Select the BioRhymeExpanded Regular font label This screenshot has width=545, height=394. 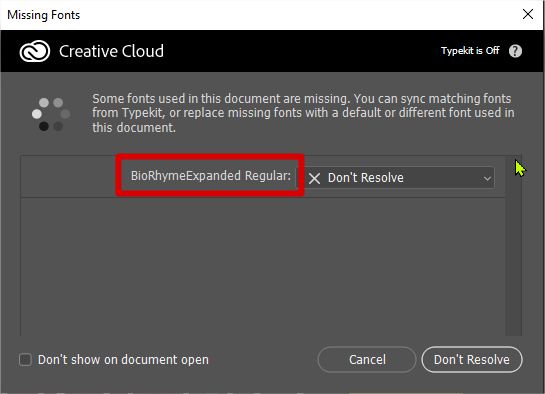pyautogui.click(x=211, y=176)
